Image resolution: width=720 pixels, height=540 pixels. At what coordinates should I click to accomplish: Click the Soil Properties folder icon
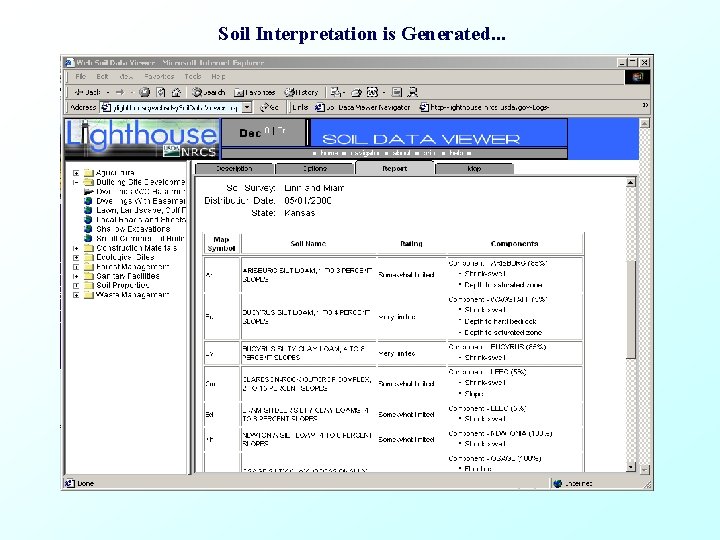(89, 286)
